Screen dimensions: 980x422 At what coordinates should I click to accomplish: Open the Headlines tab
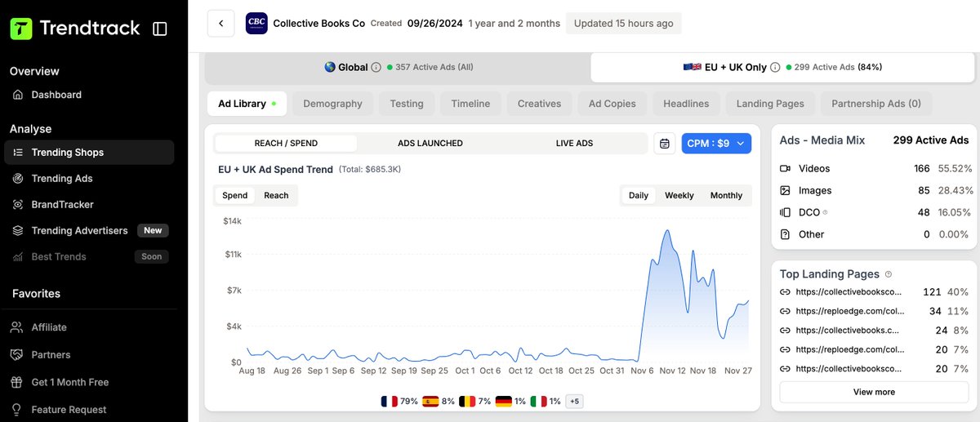coord(686,104)
